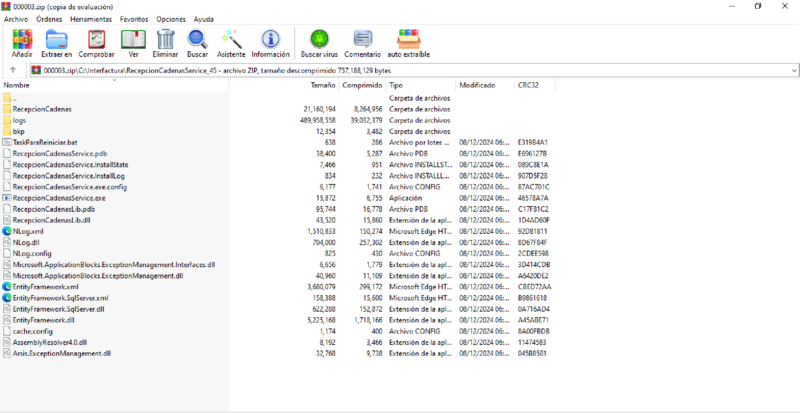Screen dimensions: 800x413
Task: Go up one folder level arrow
Action: coord(13,70)
